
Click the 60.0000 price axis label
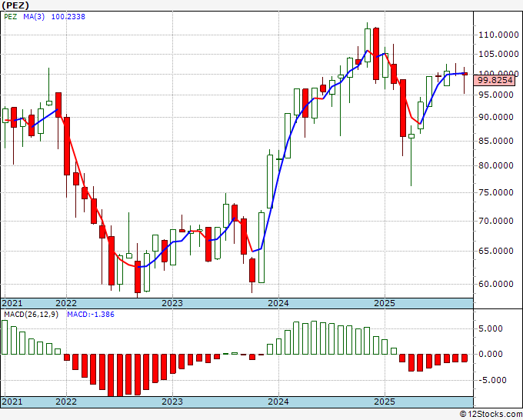[496, 284]
